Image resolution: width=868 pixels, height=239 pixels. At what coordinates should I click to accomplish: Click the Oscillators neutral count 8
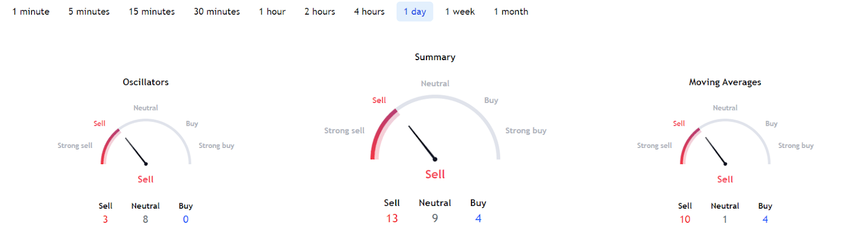(x=145, y=219)
